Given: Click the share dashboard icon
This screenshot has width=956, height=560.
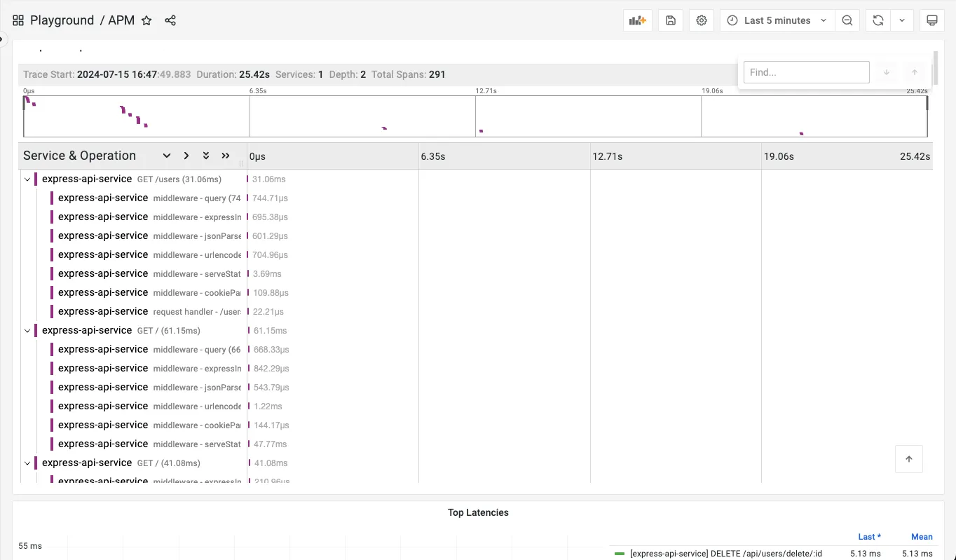Looking at the screenshot, I should pos(170,20).
